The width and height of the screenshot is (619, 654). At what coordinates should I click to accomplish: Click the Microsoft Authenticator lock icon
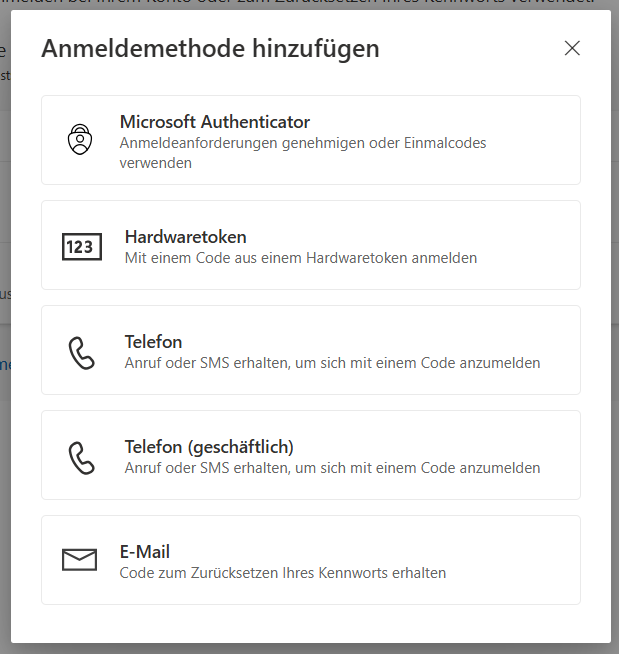coord(80,140)
